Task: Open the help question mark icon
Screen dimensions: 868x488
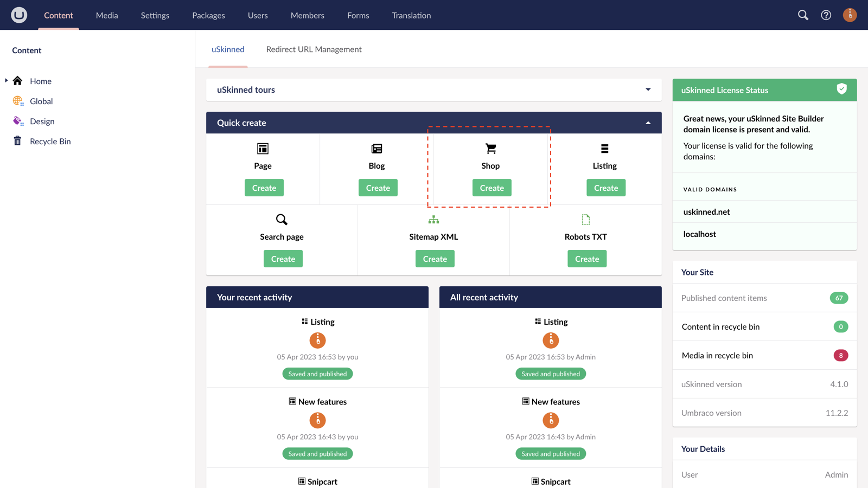Action: 826,15
